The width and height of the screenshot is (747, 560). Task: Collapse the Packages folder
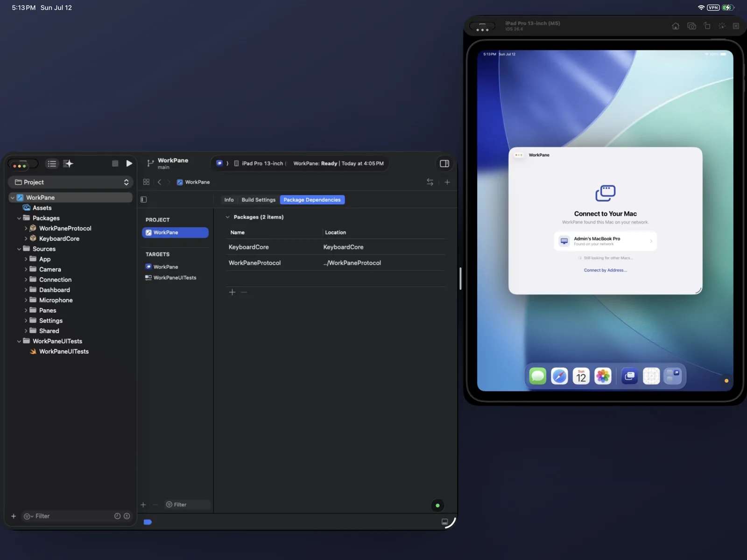pyautogui.click(x=19, y=218)
